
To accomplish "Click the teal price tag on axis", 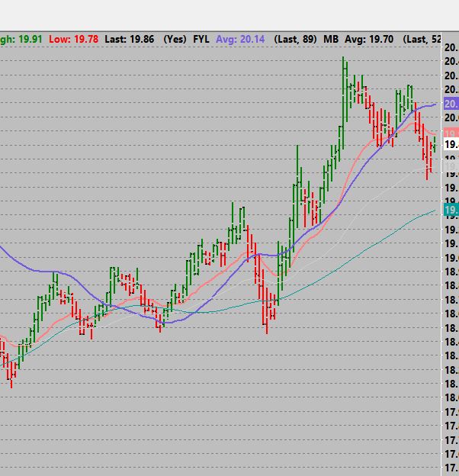I will click(451, 210).
